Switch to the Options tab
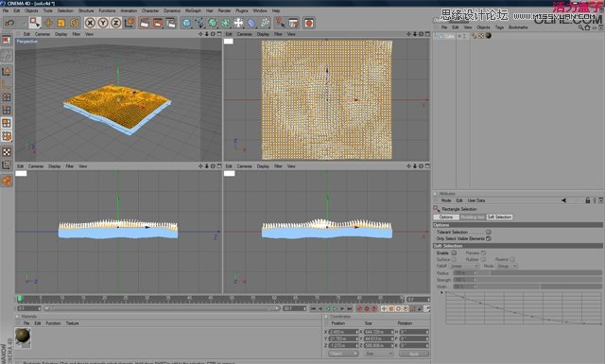The height and width of the screenshot is (364, 605). pyautogui.click(x=446, y=217)
